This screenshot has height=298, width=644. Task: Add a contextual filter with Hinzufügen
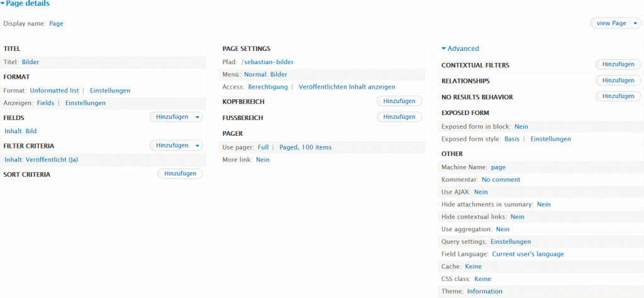(x=618, y=64)
